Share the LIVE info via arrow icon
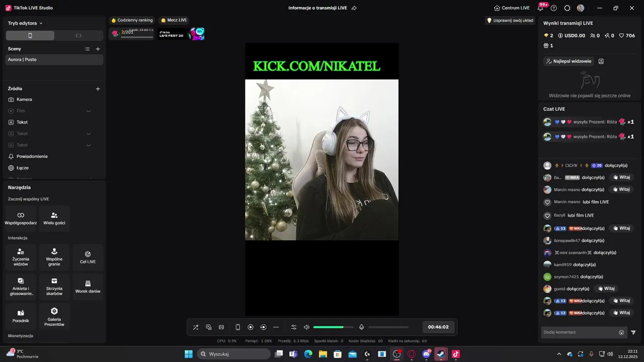Viewport: 644px width, 362px height. point(354,8)
